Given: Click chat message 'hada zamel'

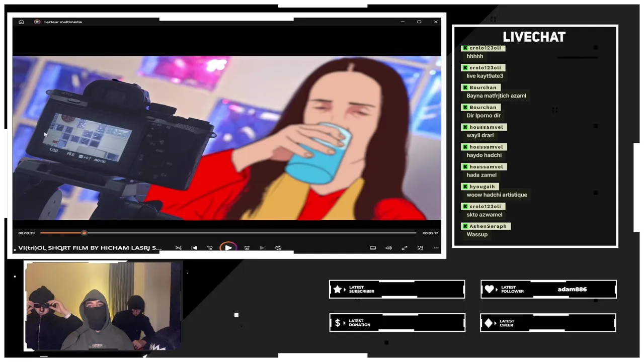Looking at the screenshot, I should click(x=481, y=175).
